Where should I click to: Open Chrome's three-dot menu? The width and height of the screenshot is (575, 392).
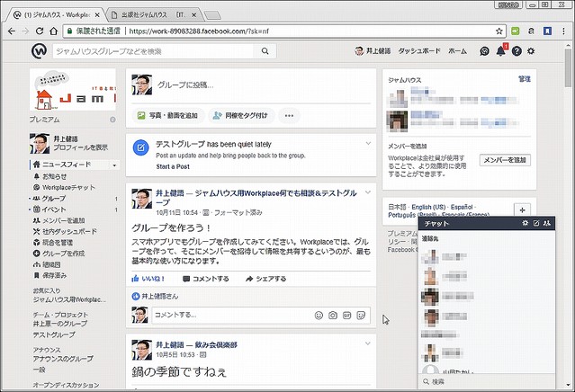564,31
